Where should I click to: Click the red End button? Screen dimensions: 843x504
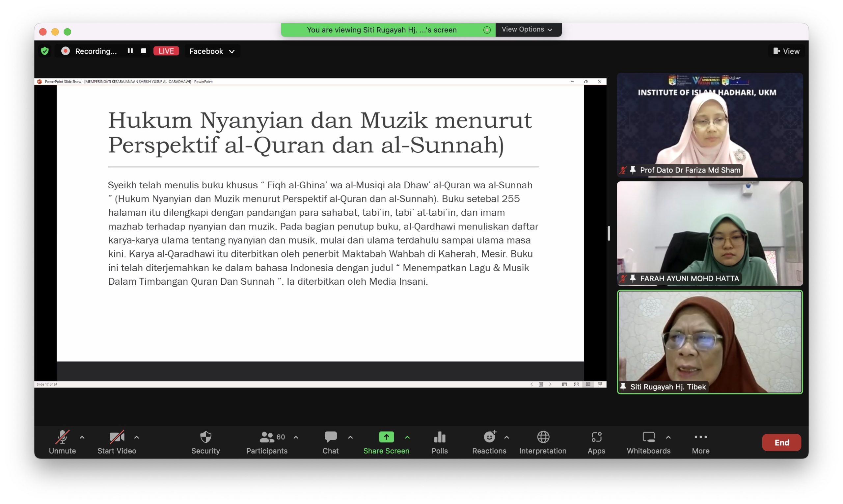click(x=781, y=442)
